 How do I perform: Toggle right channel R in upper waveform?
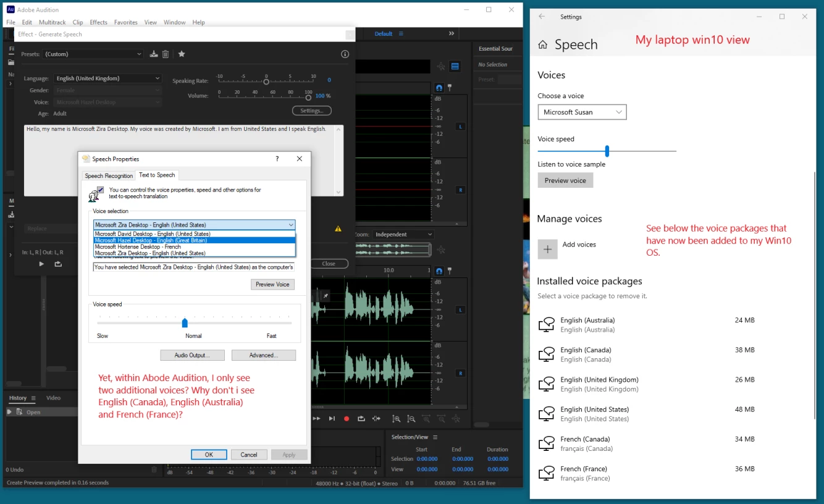[x=460, y=190]
